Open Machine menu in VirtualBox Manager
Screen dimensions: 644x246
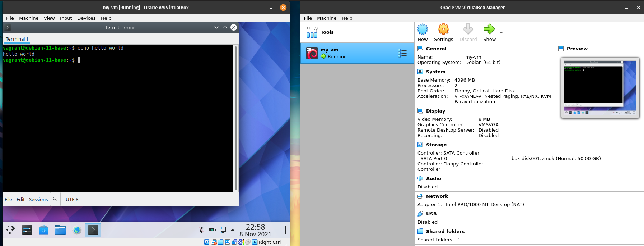point(327,18)
